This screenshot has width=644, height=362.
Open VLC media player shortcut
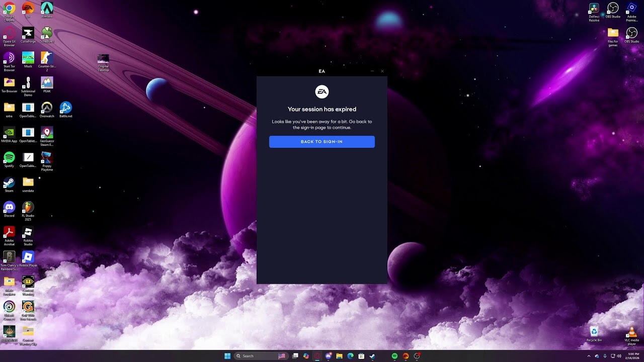[632, 336]
